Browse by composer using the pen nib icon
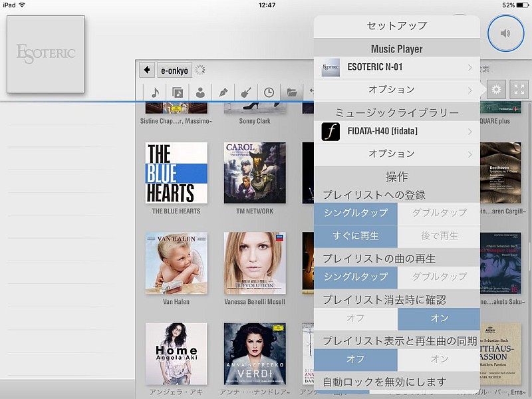Image resolution: width=532 pixels, height=399 pixels. [223, 92]
